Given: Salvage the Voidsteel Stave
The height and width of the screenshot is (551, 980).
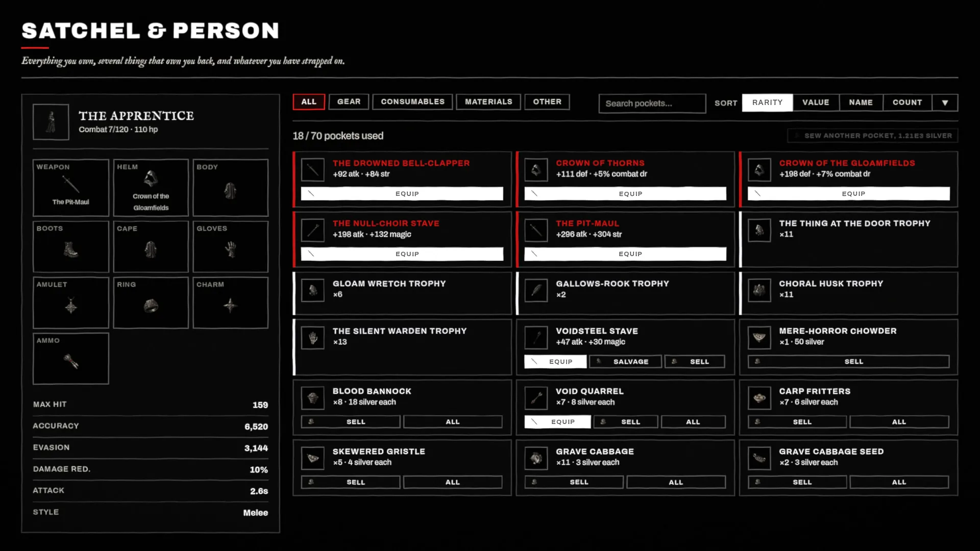Looking at the screenshot, I should [x=625, y=362].
